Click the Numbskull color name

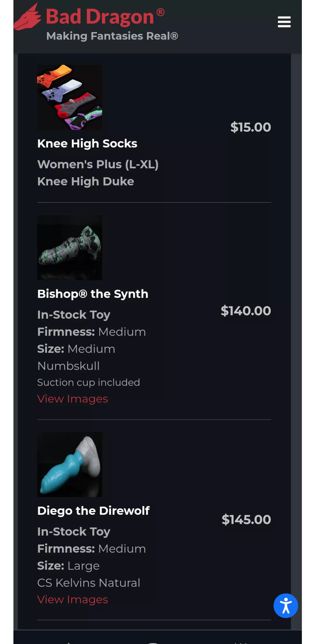pos(69,366)
